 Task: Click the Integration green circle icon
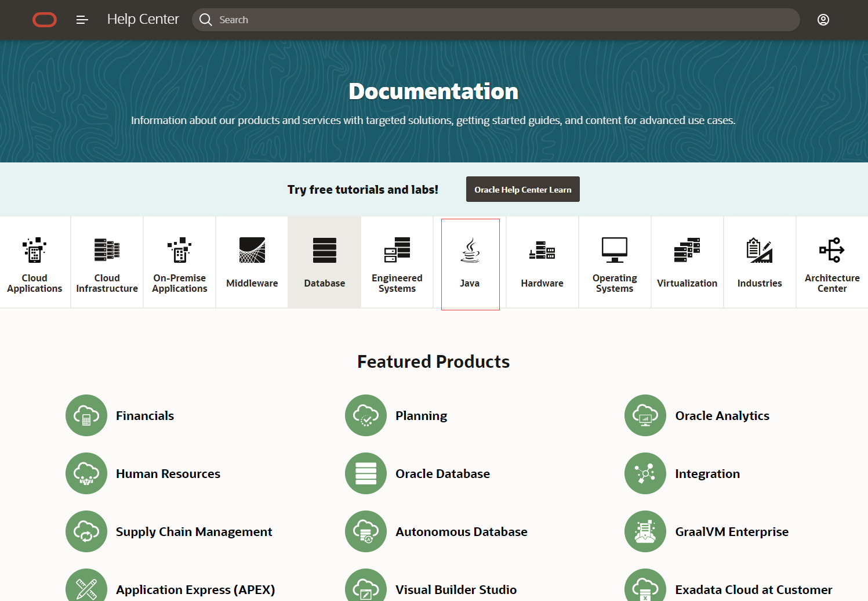645,473
